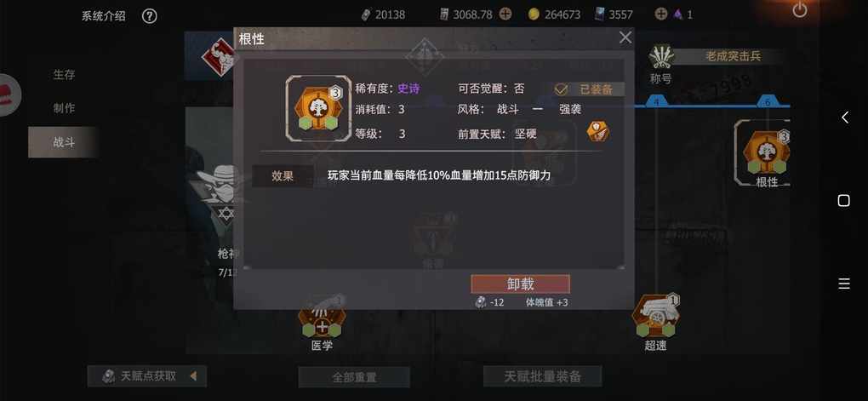The image size is (868, 401).
Task: Tap the 坚硬 prerequisite talent icon
Action: 598,131
